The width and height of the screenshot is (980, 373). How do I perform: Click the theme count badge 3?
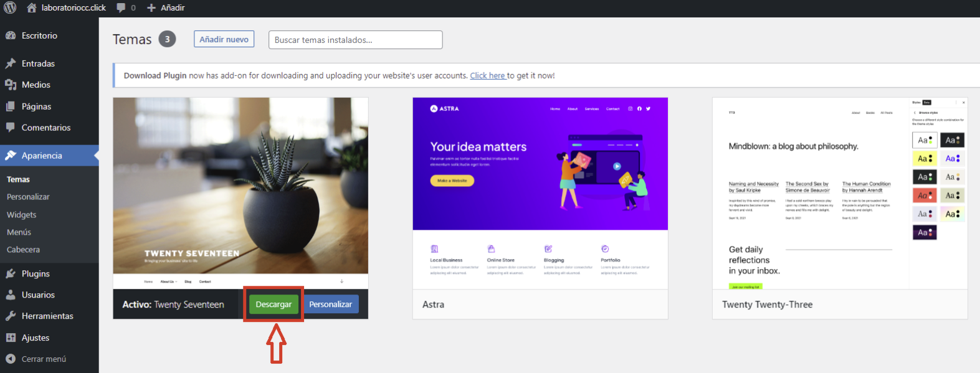[167, 39]
